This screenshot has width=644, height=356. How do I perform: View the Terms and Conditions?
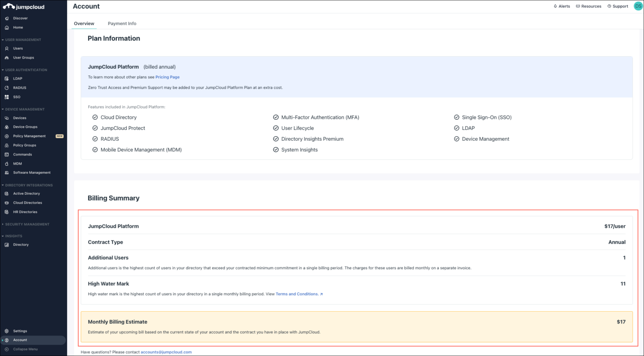tap(297, 294)
